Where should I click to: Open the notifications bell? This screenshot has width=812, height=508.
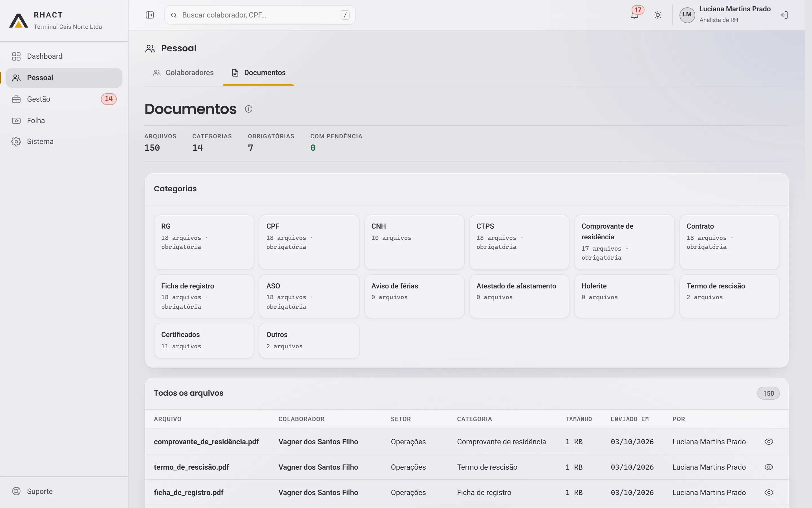click(634, 15)
